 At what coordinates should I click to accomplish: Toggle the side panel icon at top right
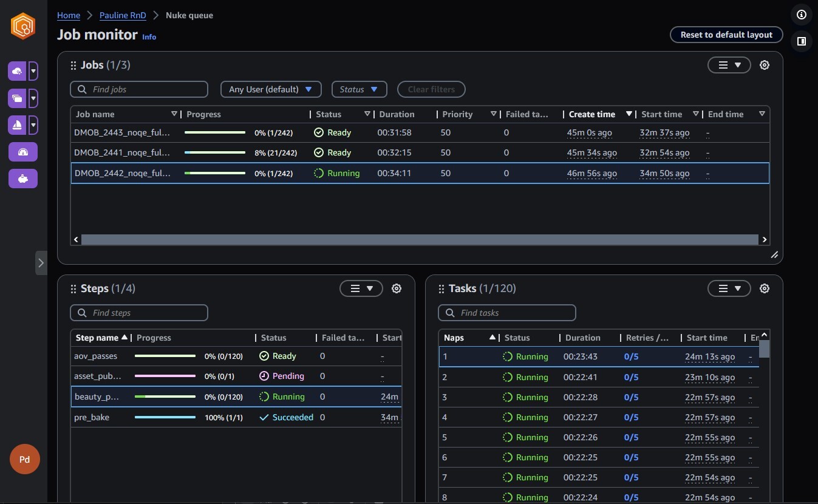point(802,41)
